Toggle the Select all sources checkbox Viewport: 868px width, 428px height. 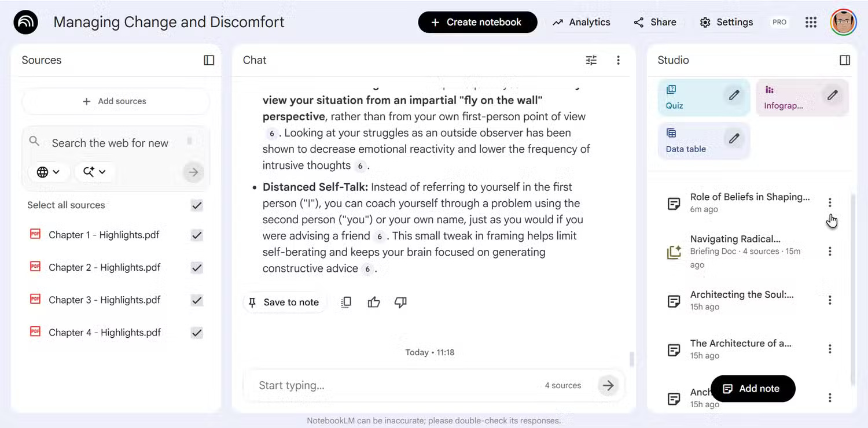pyautogui.click(x=197, y=205)
